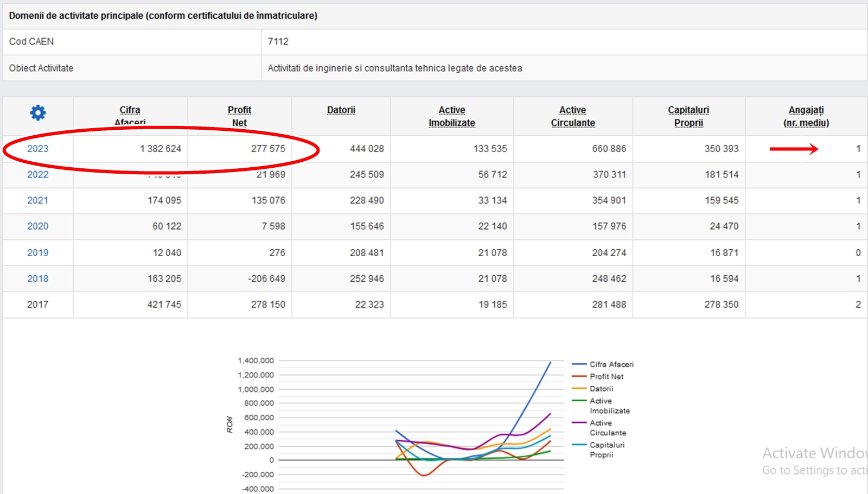Image resolution: width=868 pixels, height=494 pixels.
Task: Click the Capitaluri Proprii column header
Action: point(688,116)
